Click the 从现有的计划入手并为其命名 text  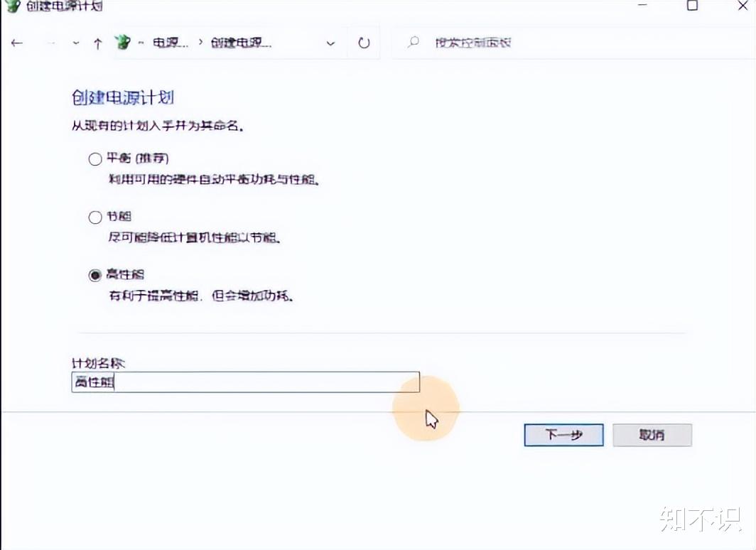click(x=157, y=126)
